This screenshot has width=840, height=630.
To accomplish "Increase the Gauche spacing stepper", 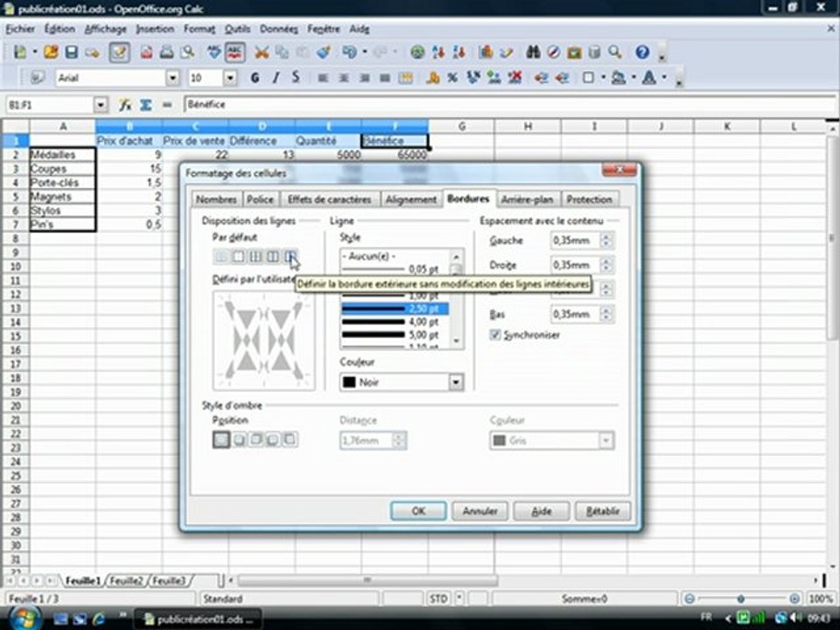I will coord(607,236).
